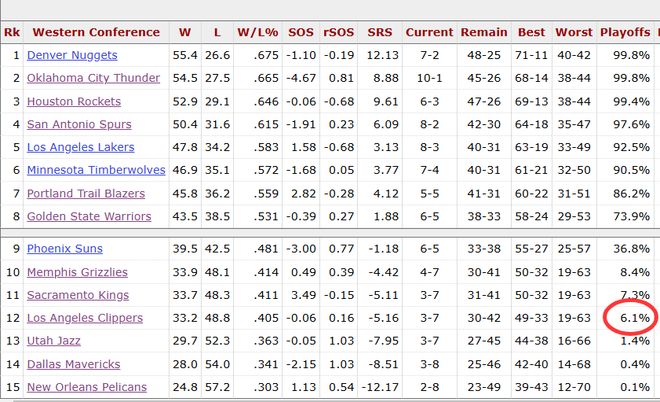Click the Minnesota Timberwolves link
The width and height of the screenshot is (660, 402).
(x=96, y=170)
